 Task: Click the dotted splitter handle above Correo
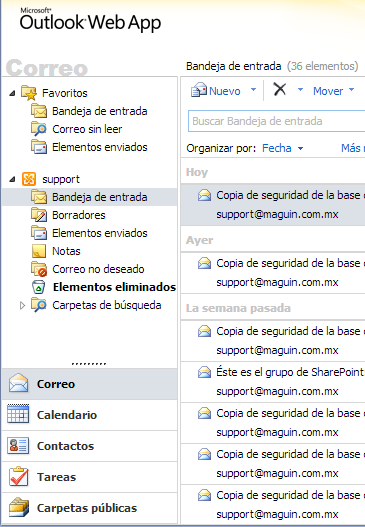click(x=89, y=364)
